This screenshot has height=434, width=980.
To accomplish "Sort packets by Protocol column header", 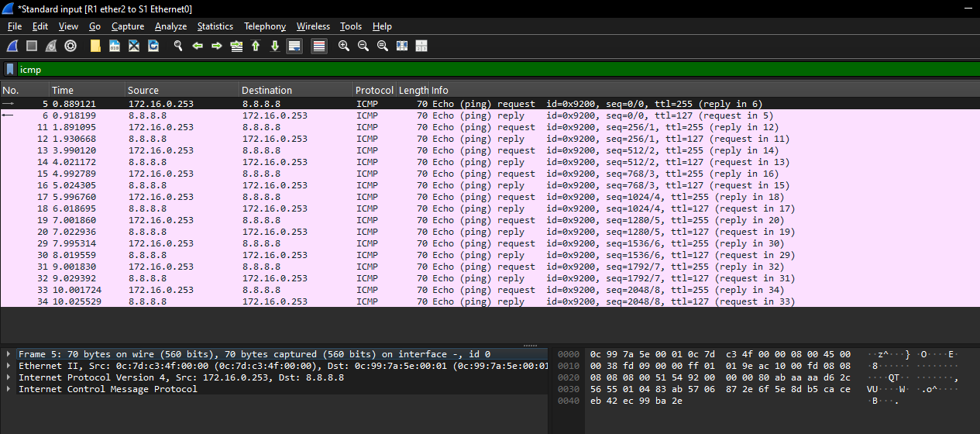I will pyautogui.click(x=374, y=90).
